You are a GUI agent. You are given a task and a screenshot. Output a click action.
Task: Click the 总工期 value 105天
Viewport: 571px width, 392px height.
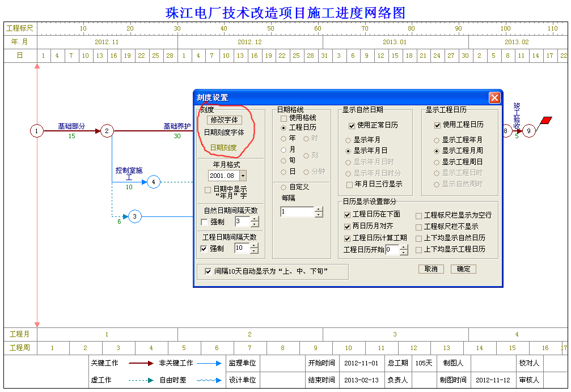[x=424, y=363]
